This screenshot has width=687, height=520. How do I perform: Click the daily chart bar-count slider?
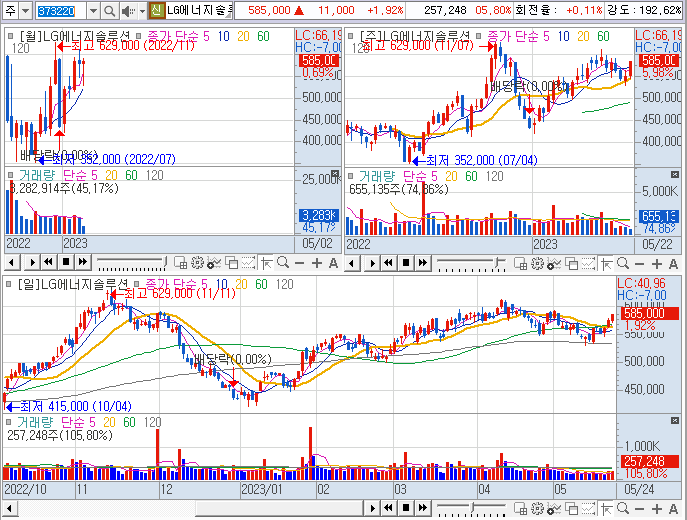[x=471, y=509]
